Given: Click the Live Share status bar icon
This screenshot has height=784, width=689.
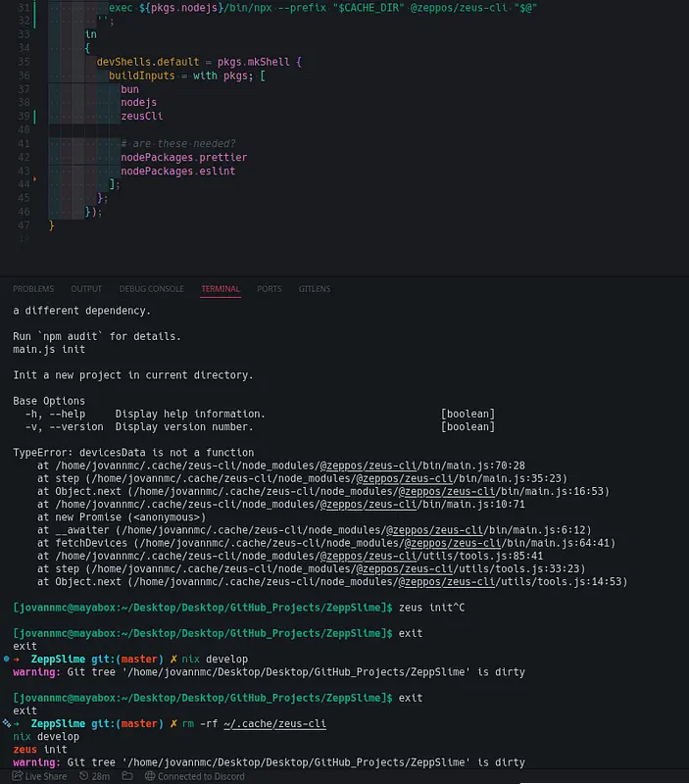Looking at the screenshot, I should (x=37, y=776).
